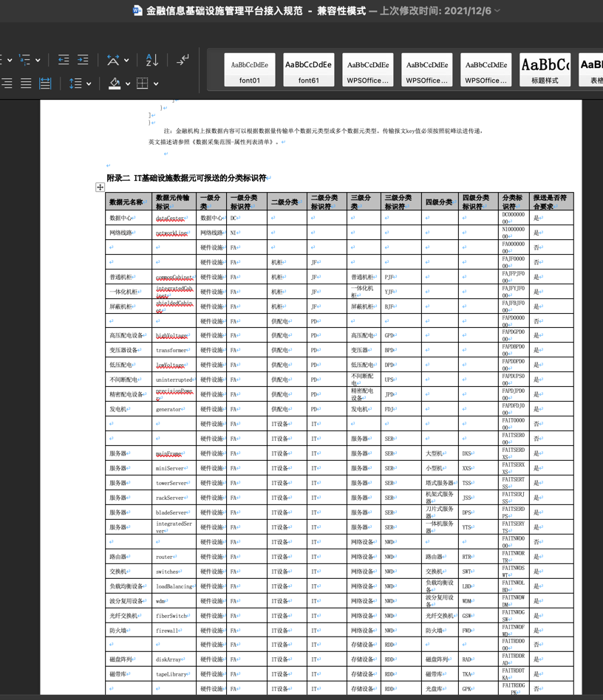The height and width of the screenshot is (700, 603).
Task: Click the 四级分类 column header cell
Action: pyautogui.click(x=440, y=202)
